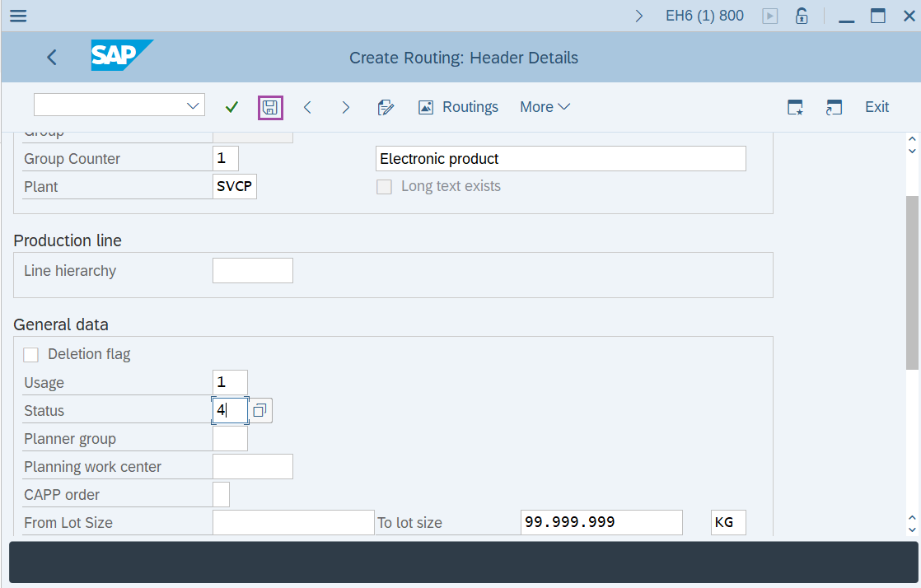Add this transaction to favorites
The image size is (921, 588).
pos(795,106)
